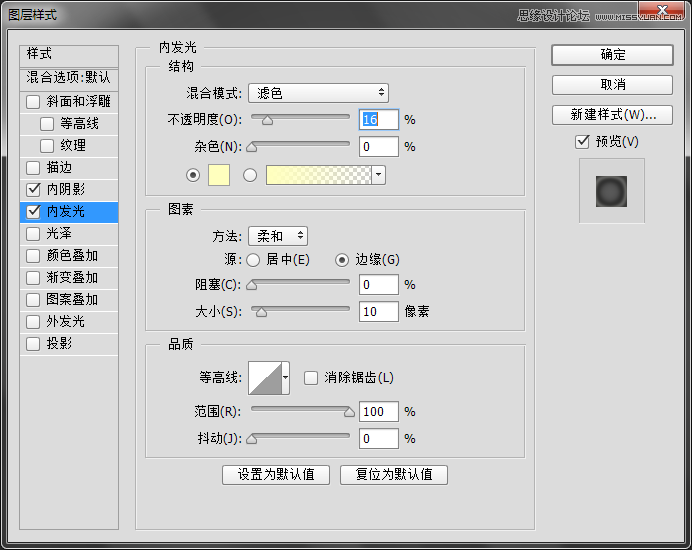This screenshot has height=550, width=692.
Task: Confirm with the 确定 button
Action: [x=613, y=55]
